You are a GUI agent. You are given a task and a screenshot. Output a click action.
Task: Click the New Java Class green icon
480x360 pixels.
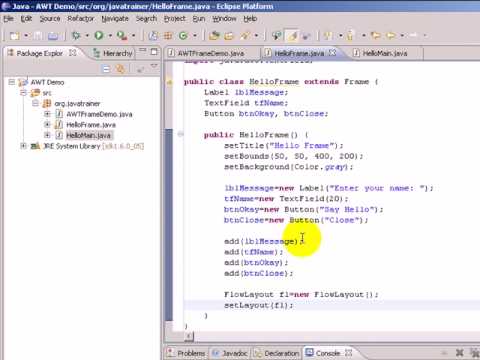(x=183, y=35)
